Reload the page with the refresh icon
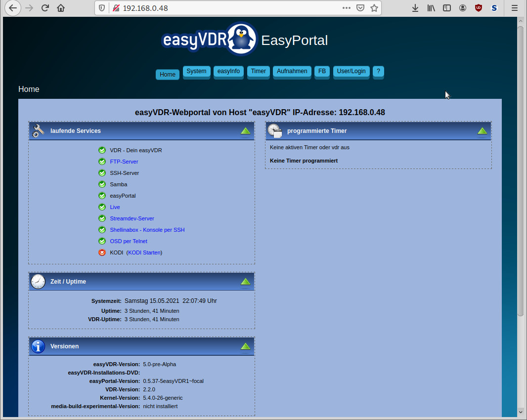527x420 pixels. click(x=45, y=8)
